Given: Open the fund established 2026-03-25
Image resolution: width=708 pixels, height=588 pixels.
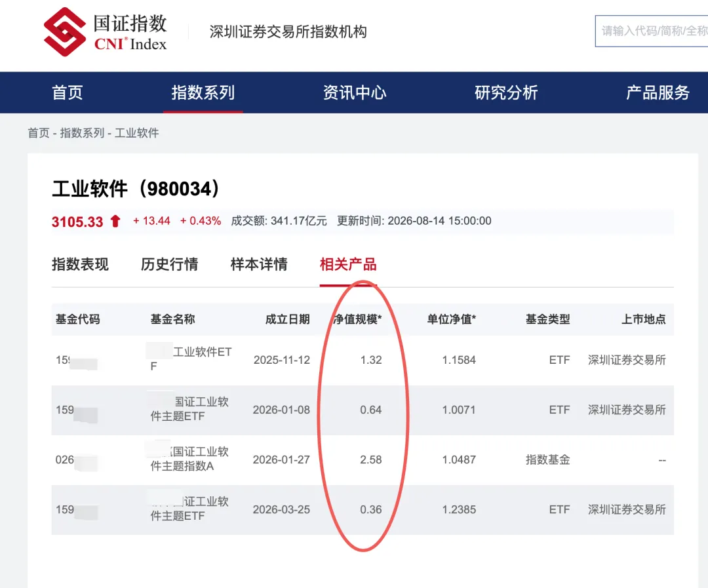Looking at the screenshot, I should coord(189,509).
